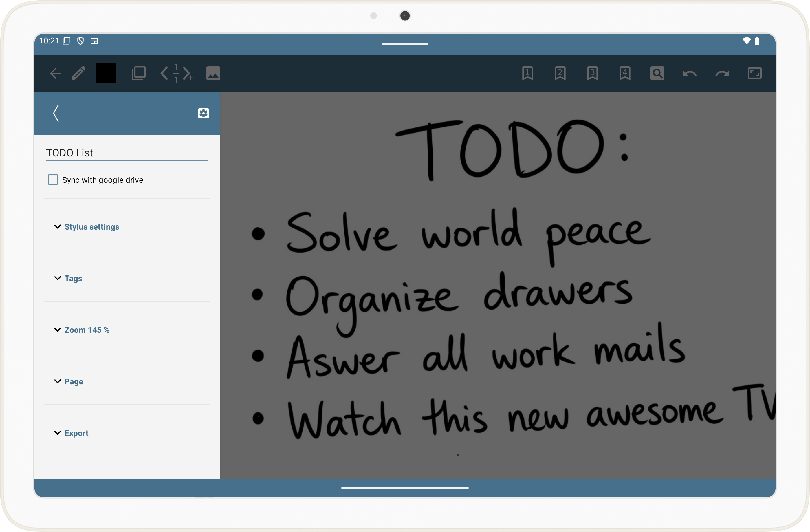The width and height of the screenshot is (810, 532).
Task: Open settings gear in side panel
Action: click(x=203, y=113)
